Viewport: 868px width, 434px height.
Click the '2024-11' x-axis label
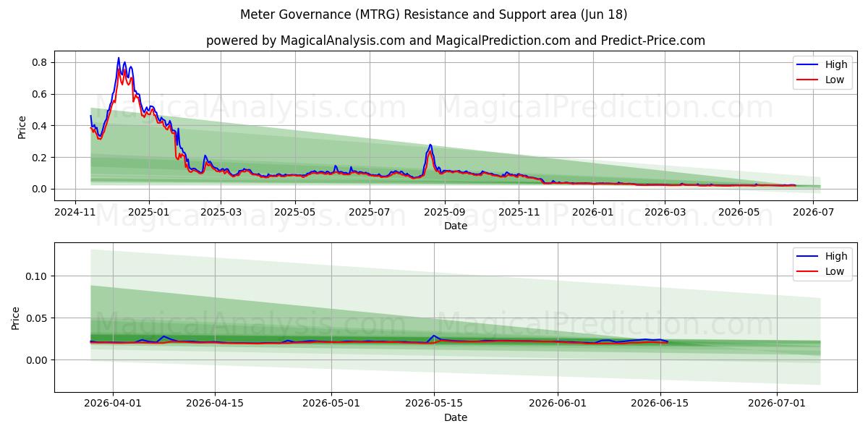75,212
